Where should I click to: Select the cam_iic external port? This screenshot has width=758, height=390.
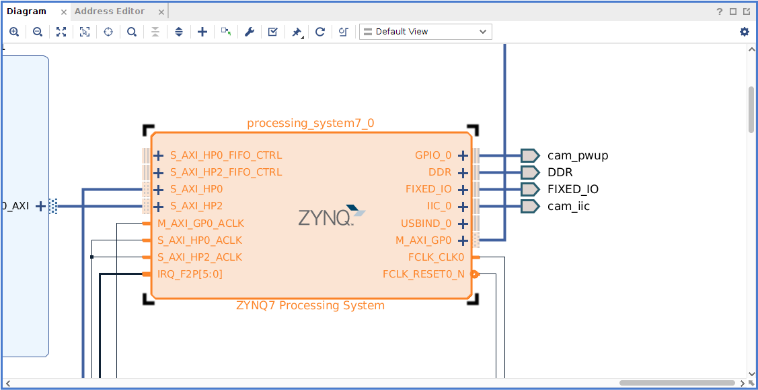point(530,206)
